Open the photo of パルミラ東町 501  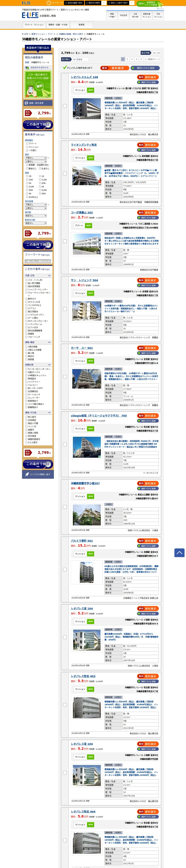pyautogui.click(x=87, y=572)
